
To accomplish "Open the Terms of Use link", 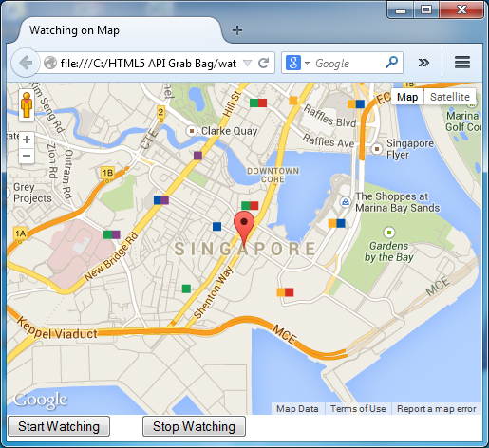I will [x=358, y=409].
